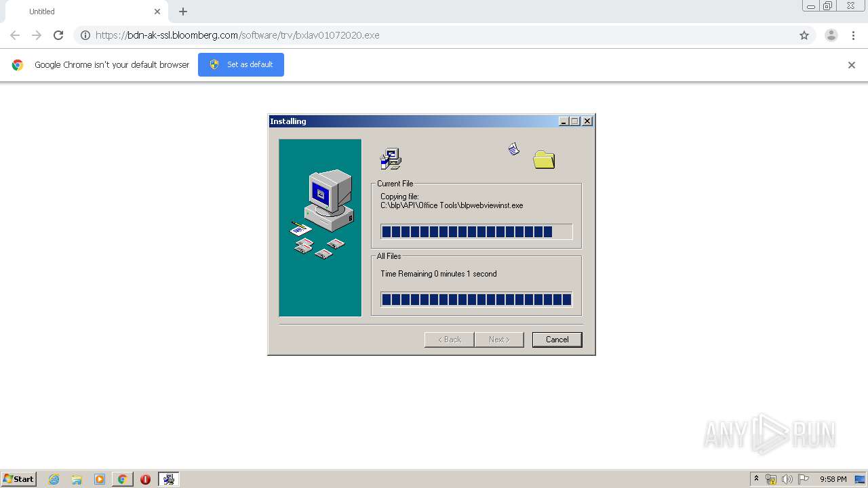Click the Chrome logo in infobar
This screenshot has height=488, width=868.
18,65
